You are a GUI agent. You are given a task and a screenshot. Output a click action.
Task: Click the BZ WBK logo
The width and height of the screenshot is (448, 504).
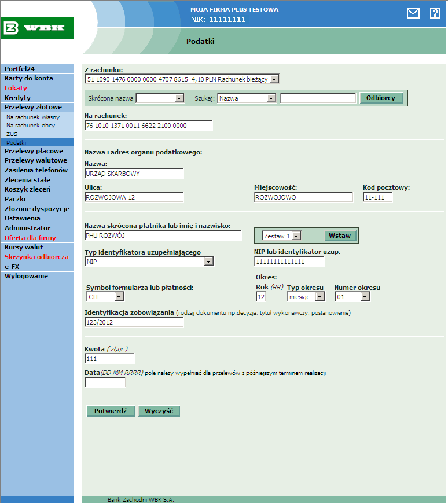(x=37, y=28)
